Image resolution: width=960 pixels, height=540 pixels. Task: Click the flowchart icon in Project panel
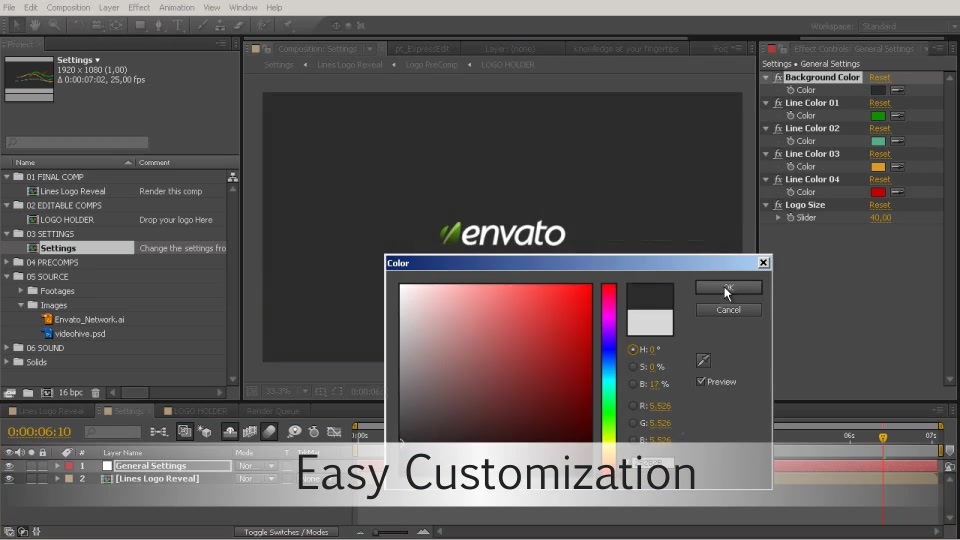pos(233,177)
